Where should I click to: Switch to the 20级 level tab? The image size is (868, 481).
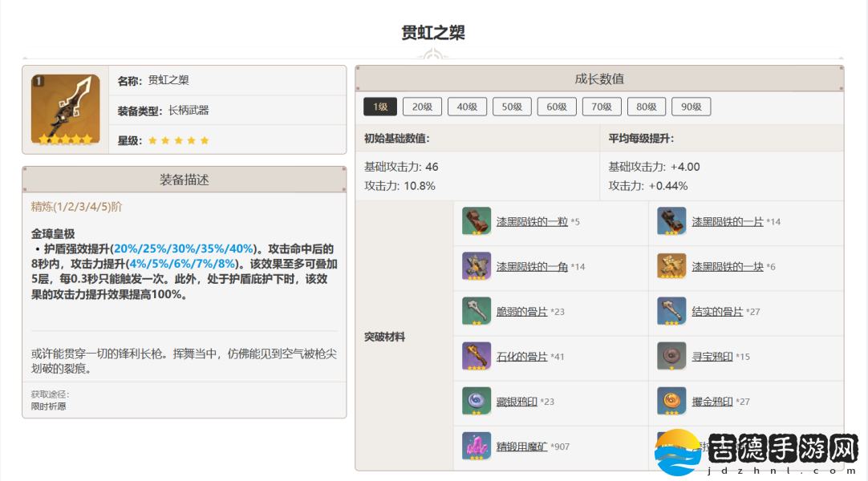422,107
